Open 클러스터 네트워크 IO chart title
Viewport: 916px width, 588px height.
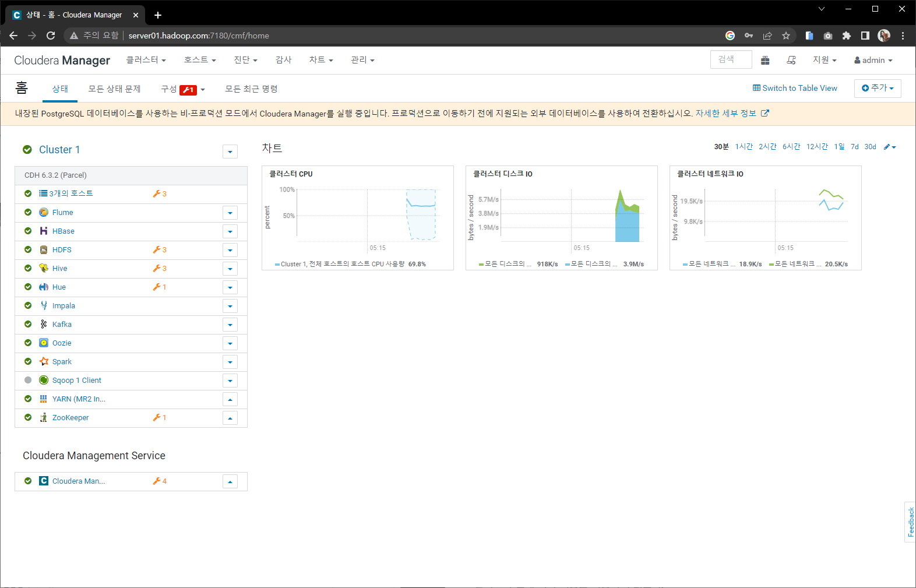tap(710, 174)
